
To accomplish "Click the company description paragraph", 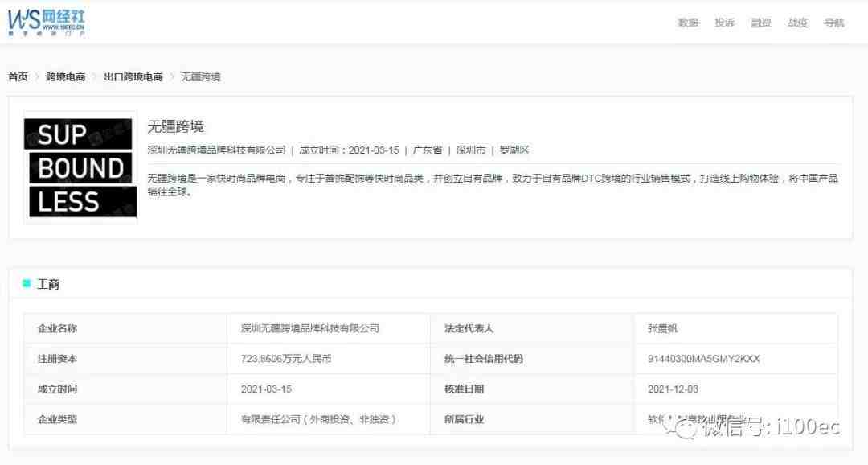I will (493, 185).
